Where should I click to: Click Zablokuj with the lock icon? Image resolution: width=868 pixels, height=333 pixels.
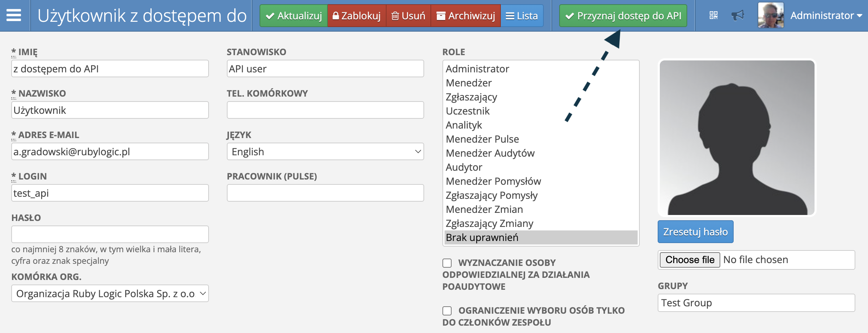click(357, 16)
